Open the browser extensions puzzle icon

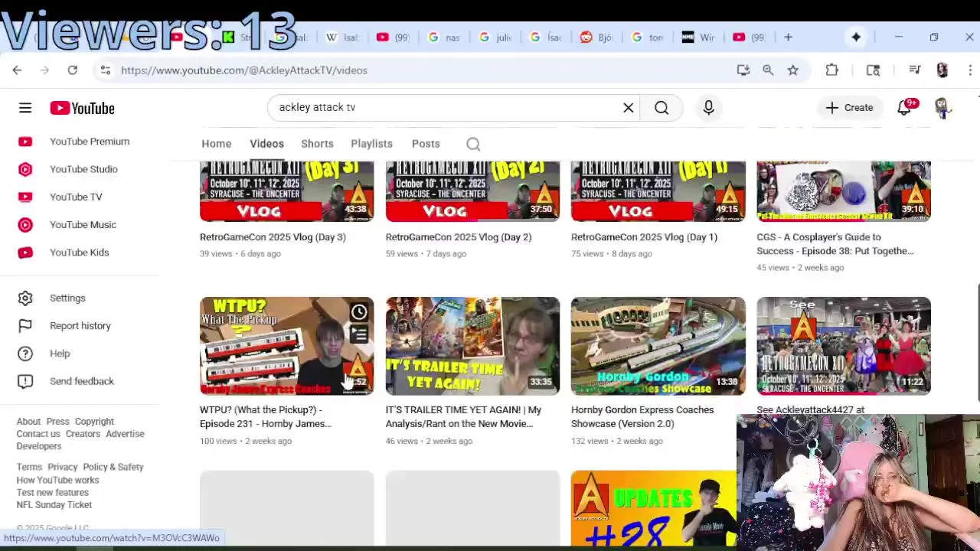pyautogui.click(x=832, y=70)
